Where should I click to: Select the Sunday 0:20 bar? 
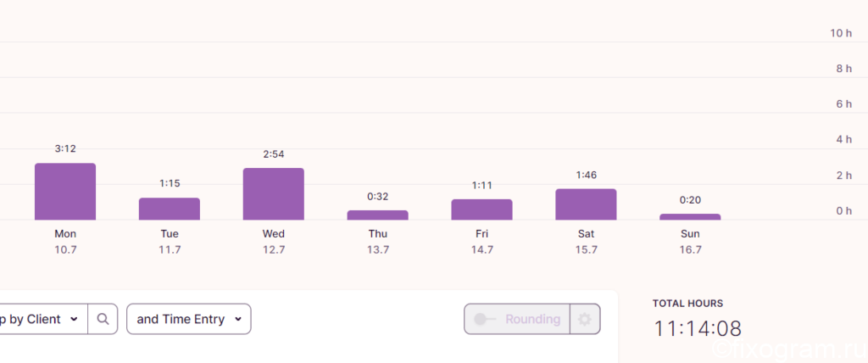(690, 216)
